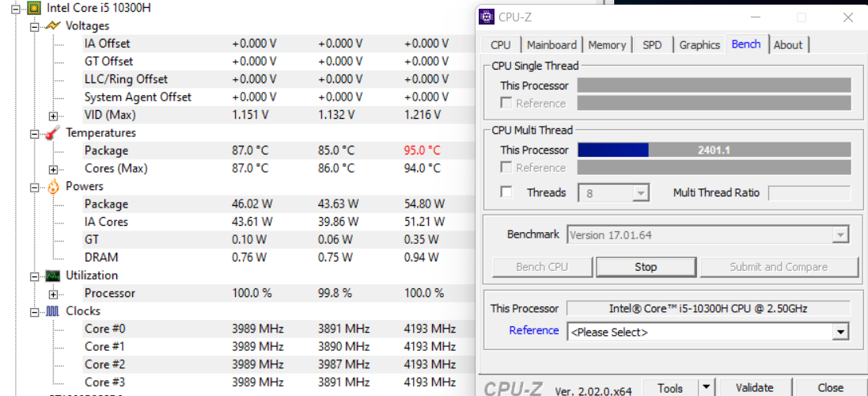
Task: Collapse the Powers section
Action: pyautogui.click(x=34, y=187)
